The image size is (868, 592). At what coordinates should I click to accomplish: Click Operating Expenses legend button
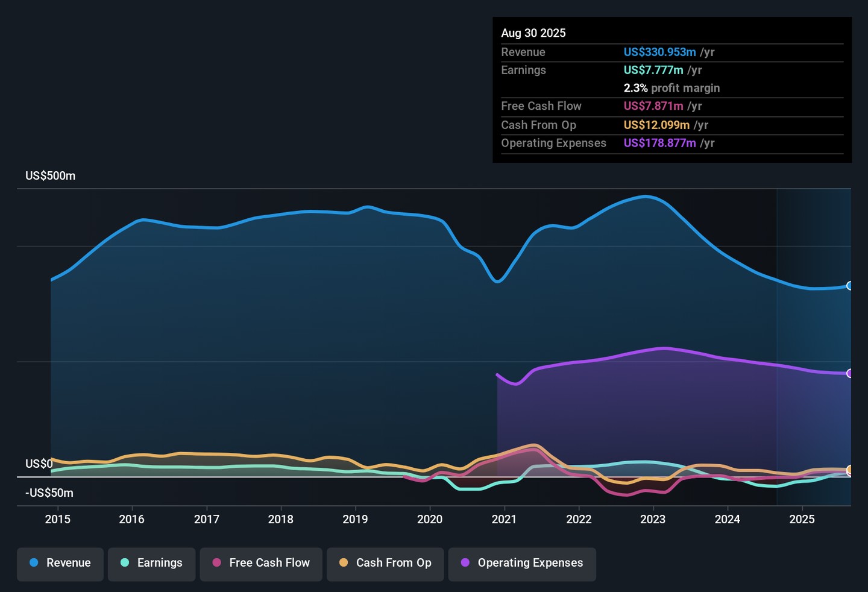coord(522,563)
